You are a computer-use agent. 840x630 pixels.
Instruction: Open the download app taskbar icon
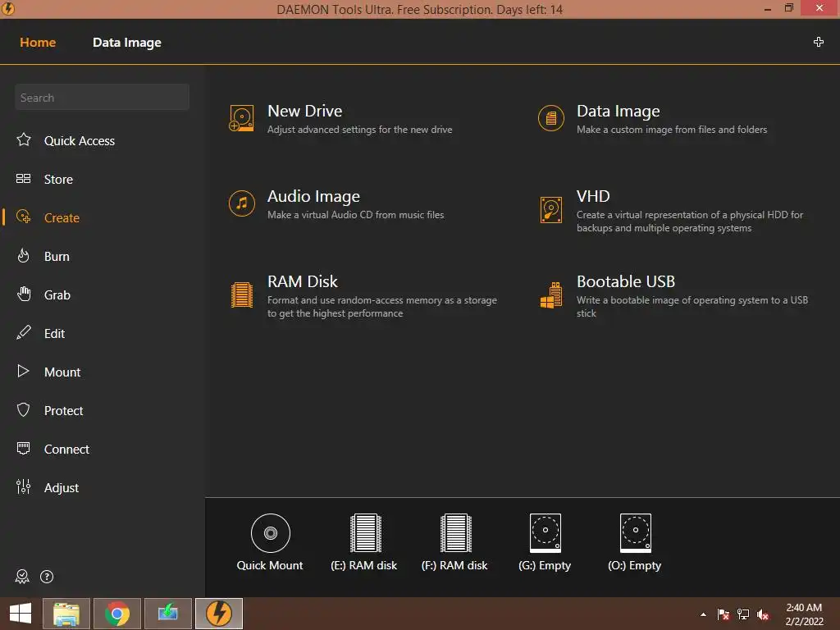pyautogui.click(x=167, y=614)
